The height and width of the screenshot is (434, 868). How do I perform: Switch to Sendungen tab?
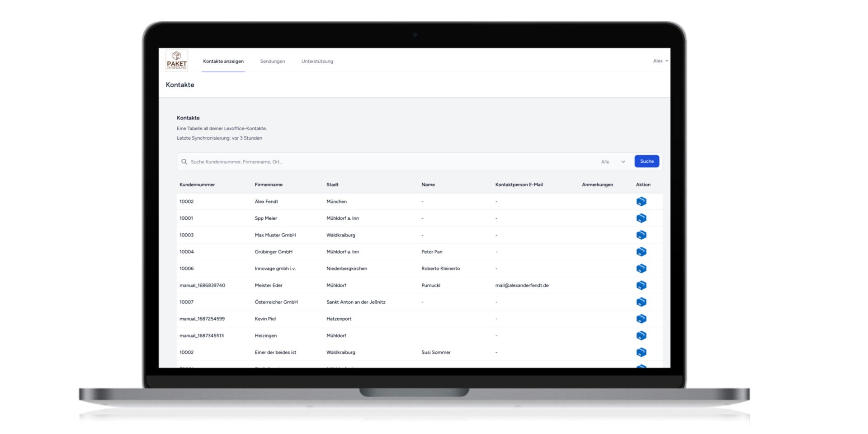[x=272, y=61]
